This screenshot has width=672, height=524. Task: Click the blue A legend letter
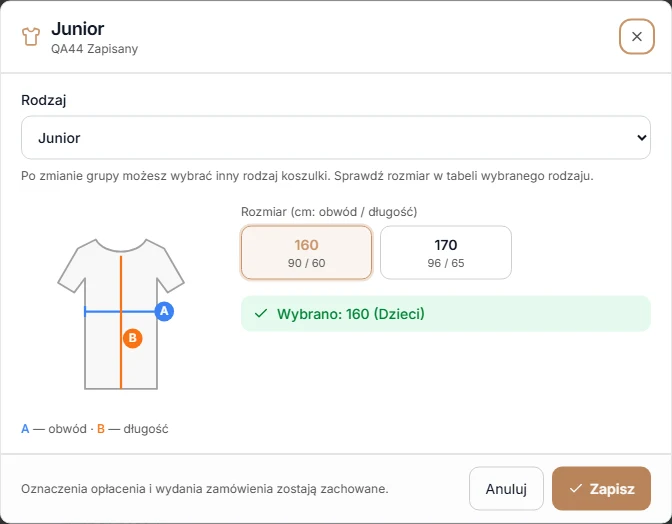25,429
